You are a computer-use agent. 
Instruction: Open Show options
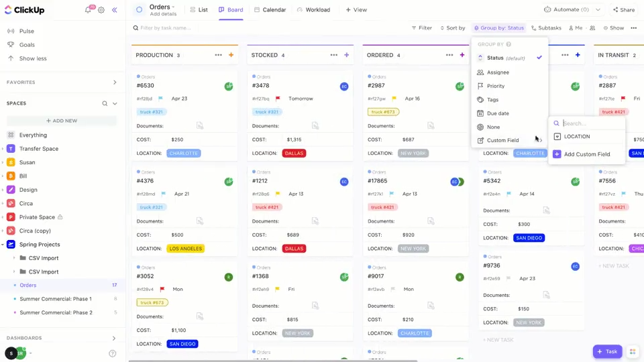(614, 28)
